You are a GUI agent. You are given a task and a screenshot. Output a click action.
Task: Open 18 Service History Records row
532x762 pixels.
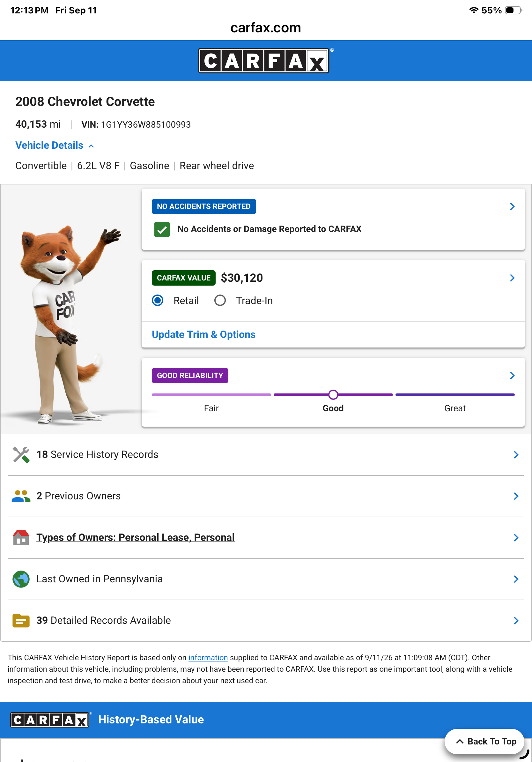click(266, 455)
